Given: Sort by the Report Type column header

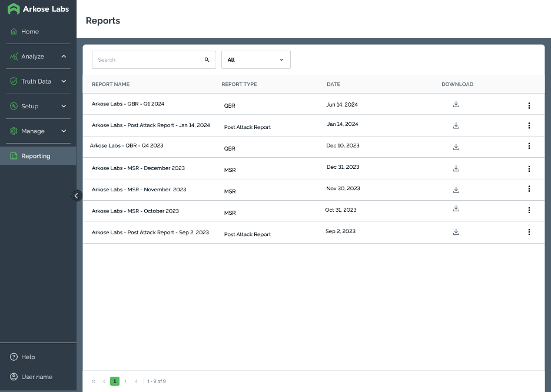Looking at the screenshot, I should [239, 84].
